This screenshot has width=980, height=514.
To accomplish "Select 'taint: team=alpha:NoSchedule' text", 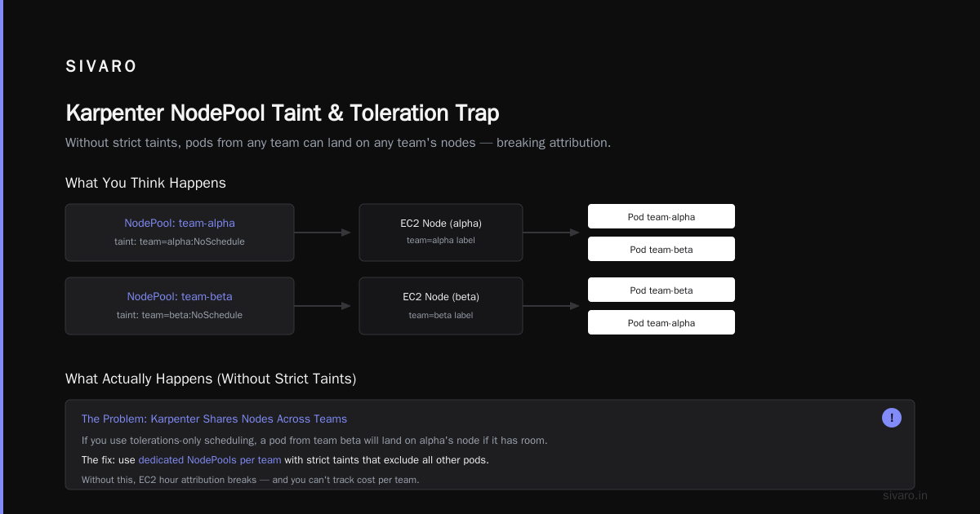I will 180,241.
